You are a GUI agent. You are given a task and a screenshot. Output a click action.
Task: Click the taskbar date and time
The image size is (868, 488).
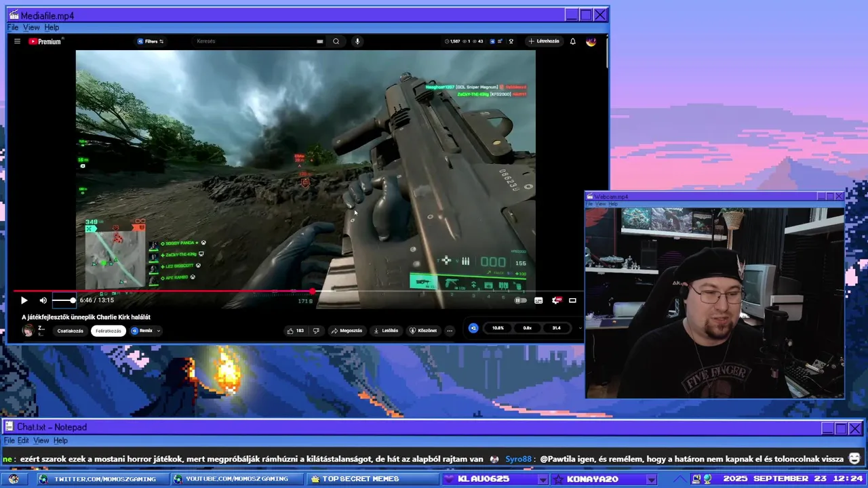(x=793, y=479)
